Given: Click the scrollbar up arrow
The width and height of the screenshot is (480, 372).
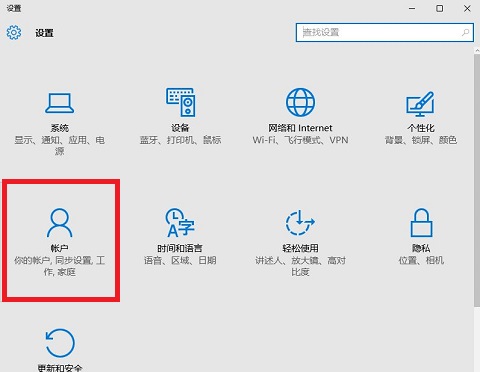Looking at the screenshot, I should pos(477,50).
